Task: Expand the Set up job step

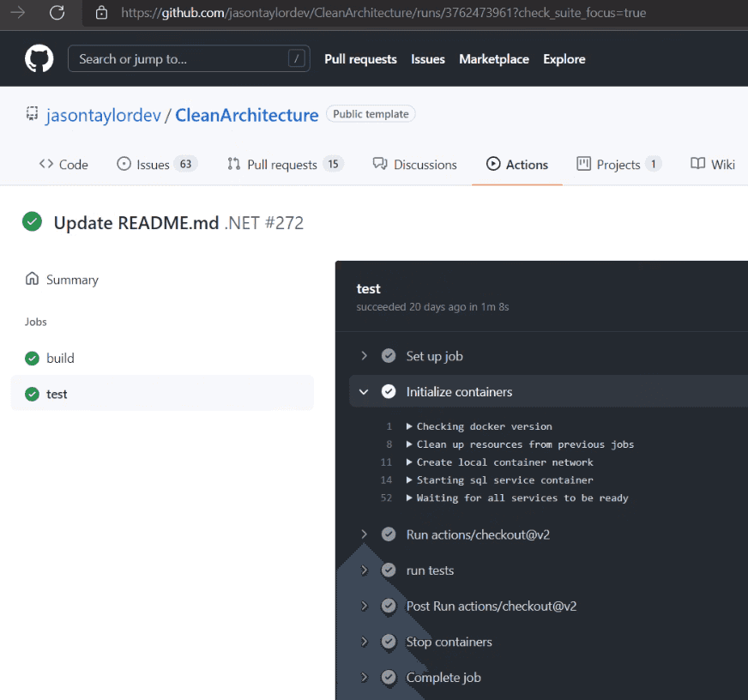Action: click(364, 356)
